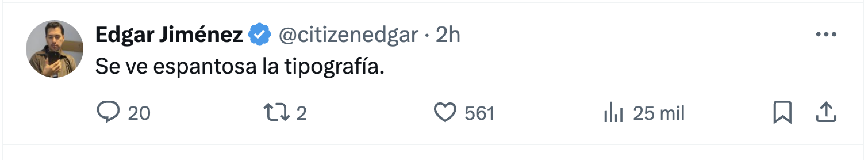Image resolution: width=868 pixels, height=160 pixels.
Task: Open Edgar Jiménez's profile picture
Action: pos(55,49)
